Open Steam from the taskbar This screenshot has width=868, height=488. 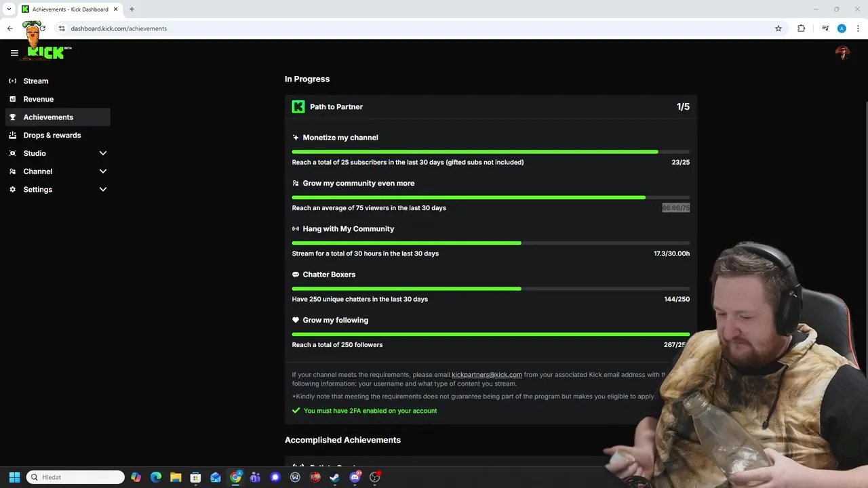[334, 477]
